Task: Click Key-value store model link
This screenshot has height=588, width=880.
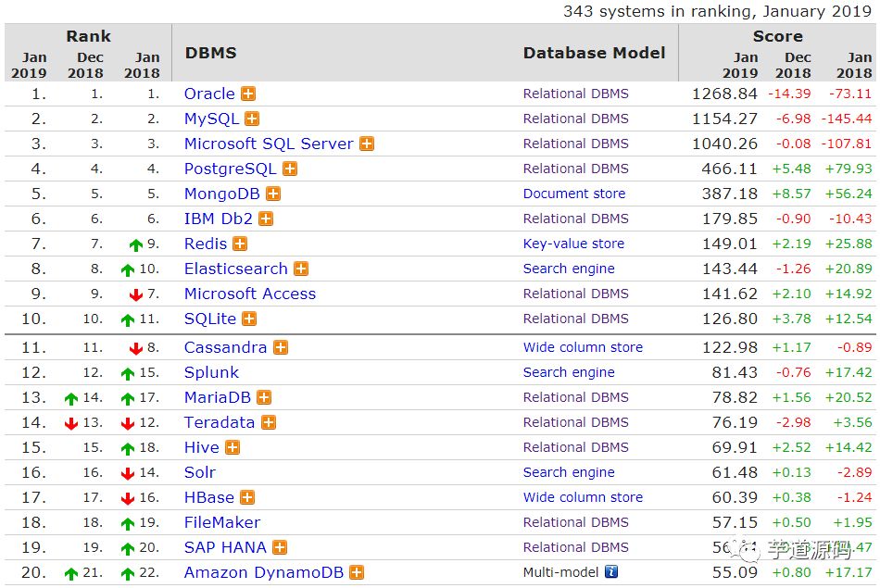Action: (573, 244)
